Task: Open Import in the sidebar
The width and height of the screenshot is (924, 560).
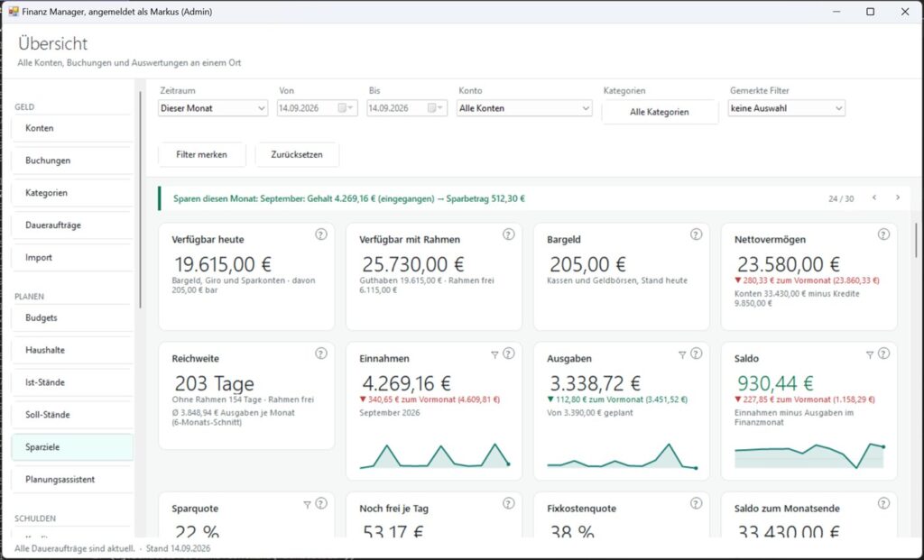Action: pos(72,257)
